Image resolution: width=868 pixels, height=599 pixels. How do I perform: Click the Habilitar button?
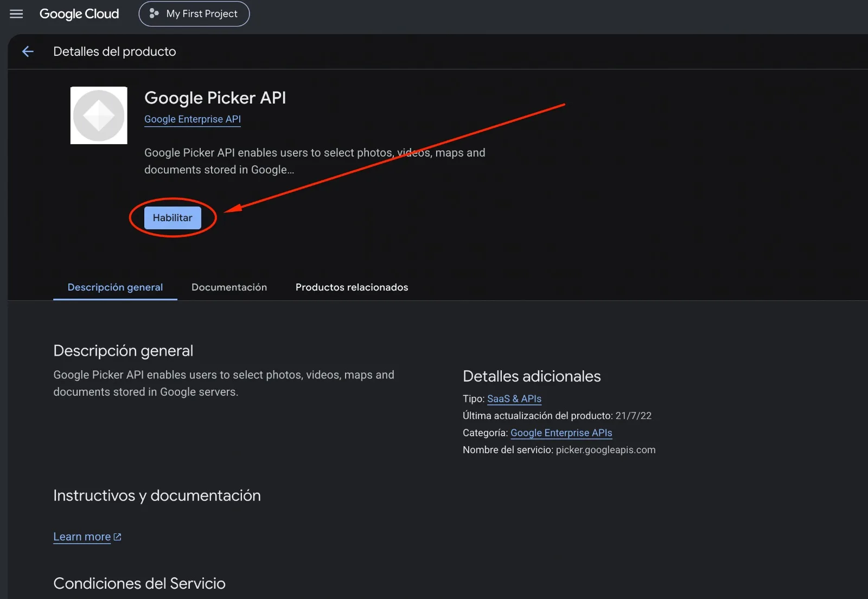[x=173, y=218]
